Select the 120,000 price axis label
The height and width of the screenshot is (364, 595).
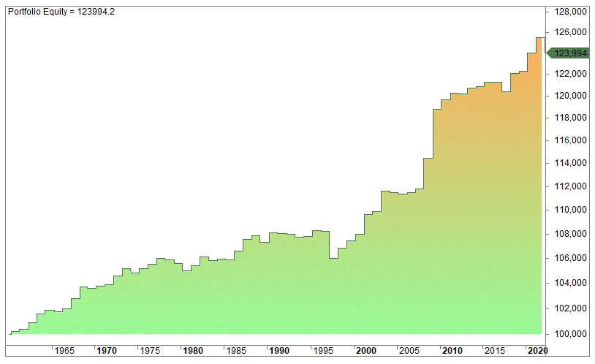[x=570, y=96]
